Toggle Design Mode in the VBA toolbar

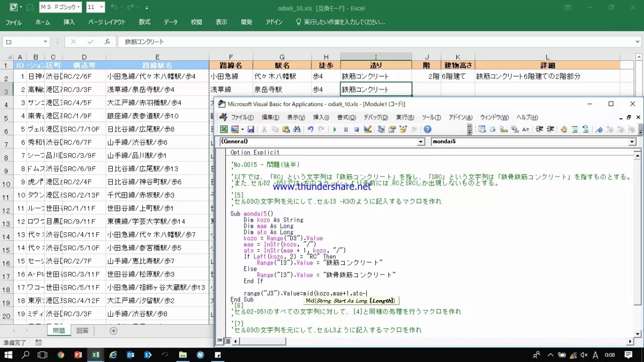coord(367,129)
